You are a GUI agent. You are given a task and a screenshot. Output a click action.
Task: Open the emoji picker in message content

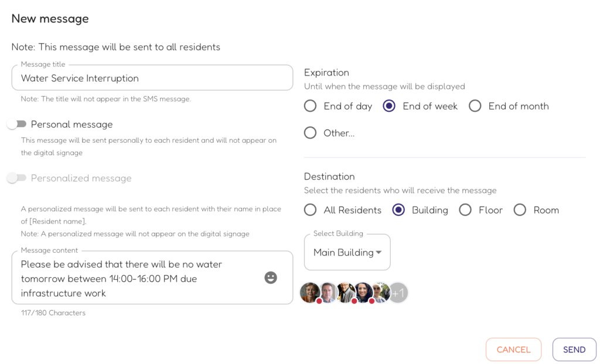271,277
